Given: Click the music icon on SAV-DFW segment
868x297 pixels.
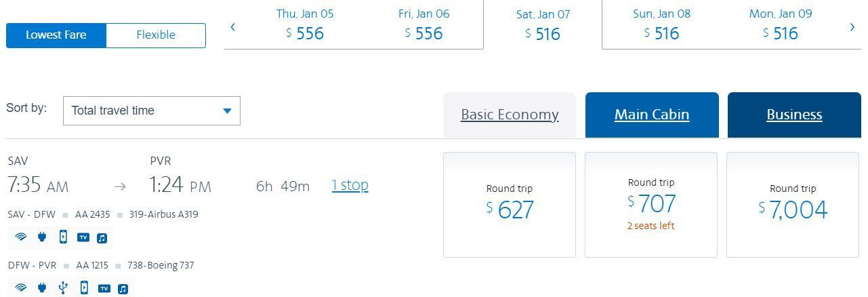Looking at the screenshot, I should [102, 238].
